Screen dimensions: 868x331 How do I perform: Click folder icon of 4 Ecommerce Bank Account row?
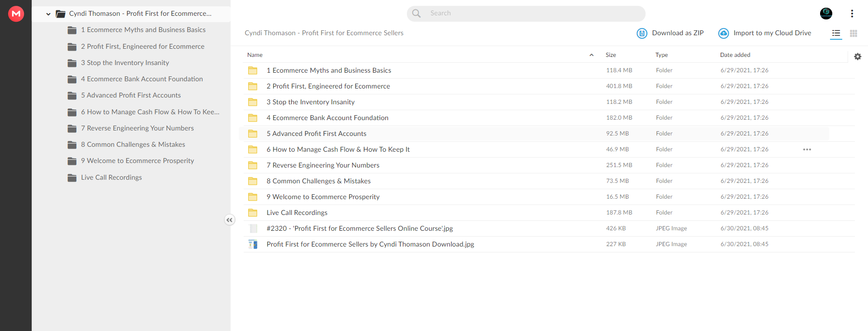(x=253, y=118)
